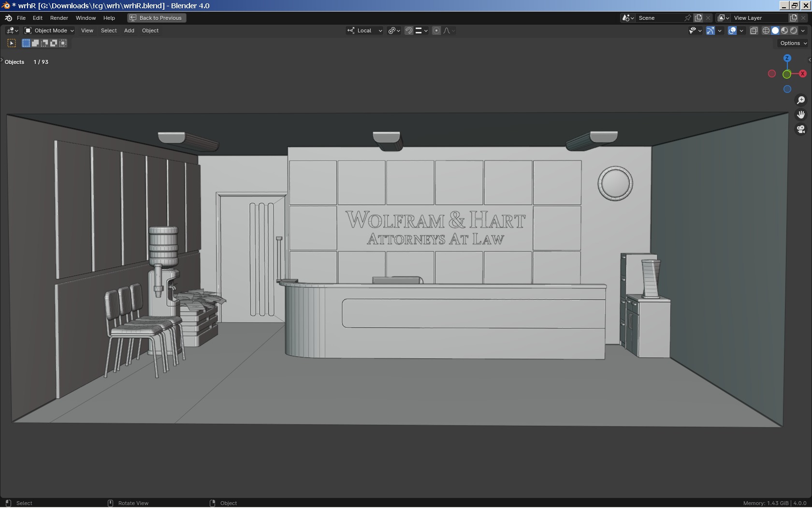Toggle the snap magnet icon

(409, 30)
